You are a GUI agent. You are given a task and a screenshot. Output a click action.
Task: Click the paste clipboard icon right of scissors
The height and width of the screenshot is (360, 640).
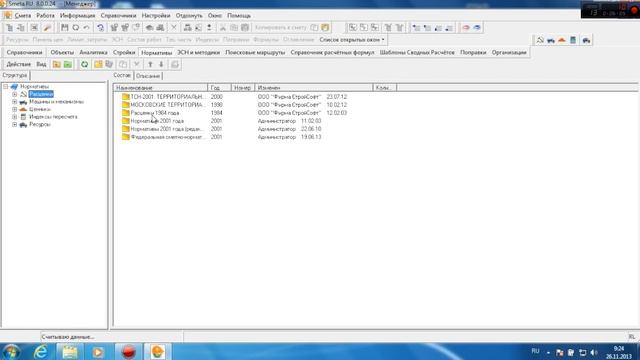245,28
